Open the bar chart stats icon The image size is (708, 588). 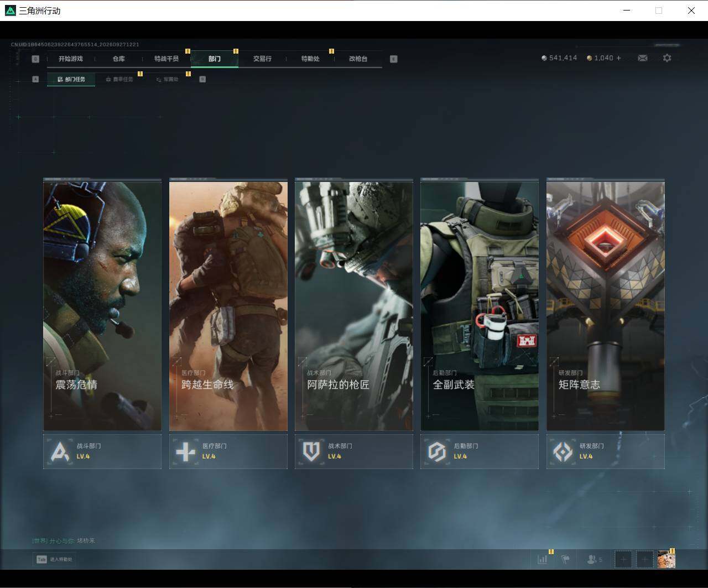pyautogui.click(x=542, y=560)
